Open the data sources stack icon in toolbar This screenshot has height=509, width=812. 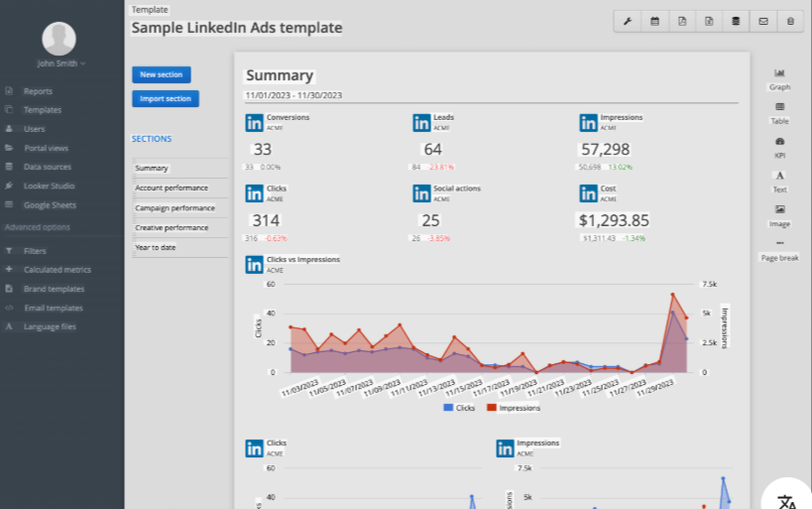tap(736, 21)
